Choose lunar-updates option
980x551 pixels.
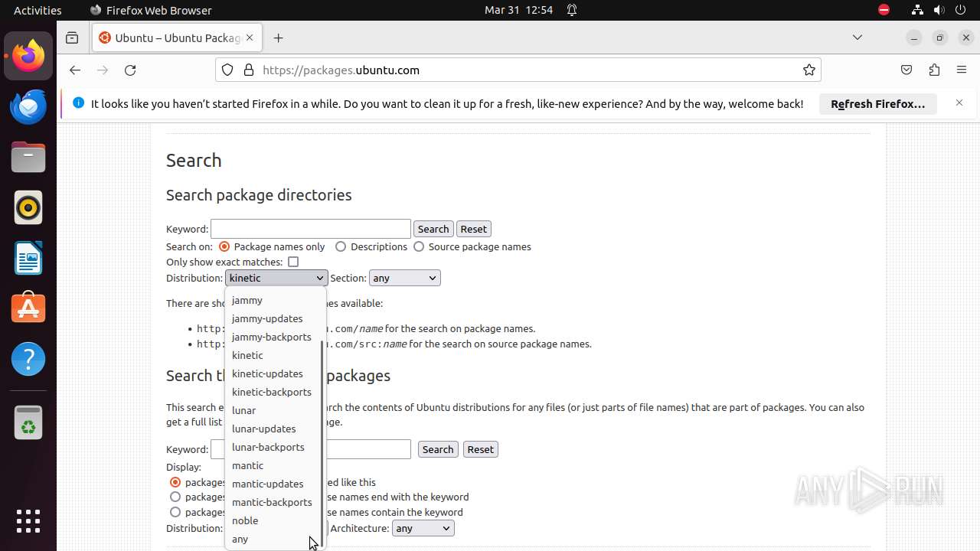pos(273,429)
